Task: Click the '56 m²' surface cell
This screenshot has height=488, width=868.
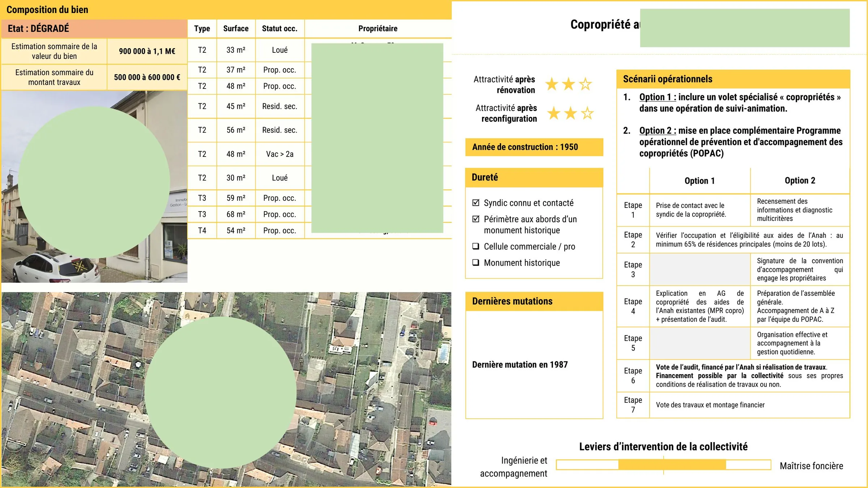Action: (236, 130)
